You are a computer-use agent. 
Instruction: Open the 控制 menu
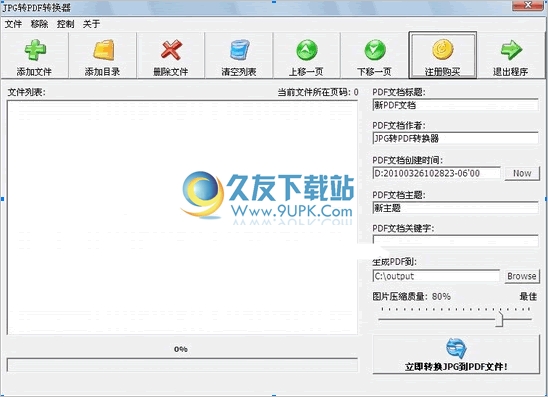pos(65,24)
